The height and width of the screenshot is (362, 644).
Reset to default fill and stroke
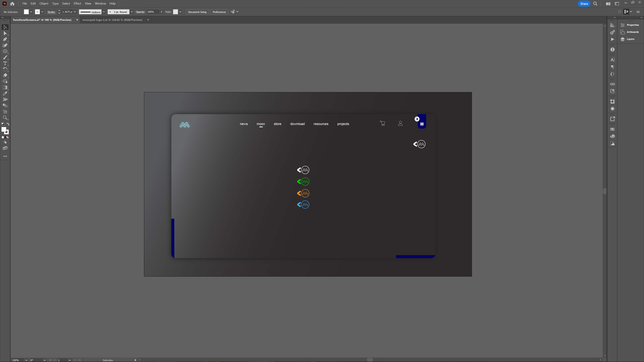3,124
